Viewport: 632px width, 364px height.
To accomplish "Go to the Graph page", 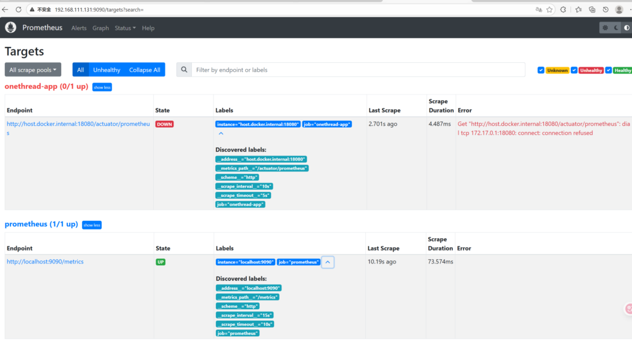I will pyautogui.click(x=101, y=28).
